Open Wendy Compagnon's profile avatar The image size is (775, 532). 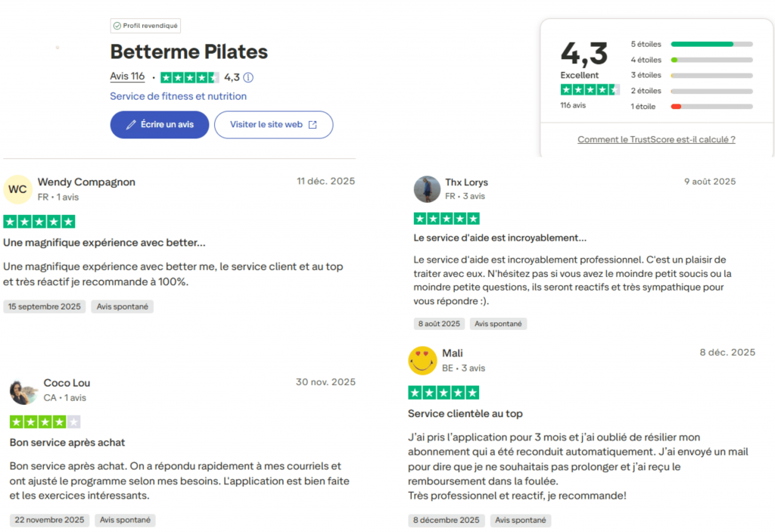point(17,188)
